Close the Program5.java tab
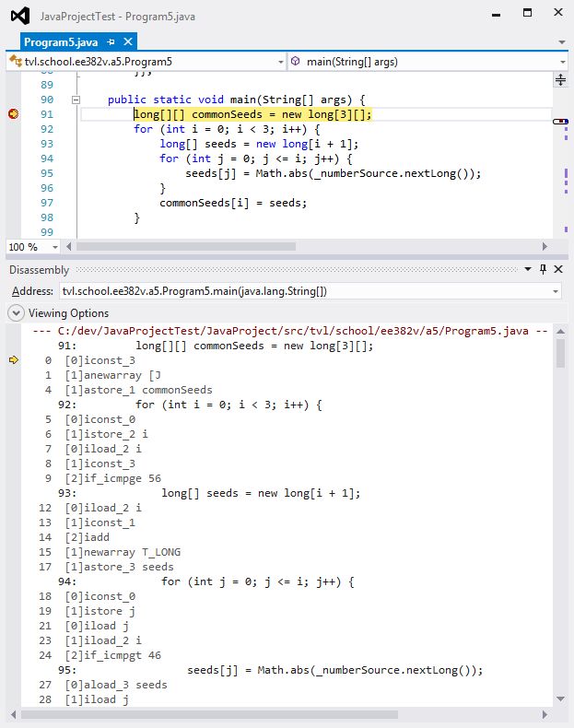This screenshot has height=728, width=574. coord(128,41)
